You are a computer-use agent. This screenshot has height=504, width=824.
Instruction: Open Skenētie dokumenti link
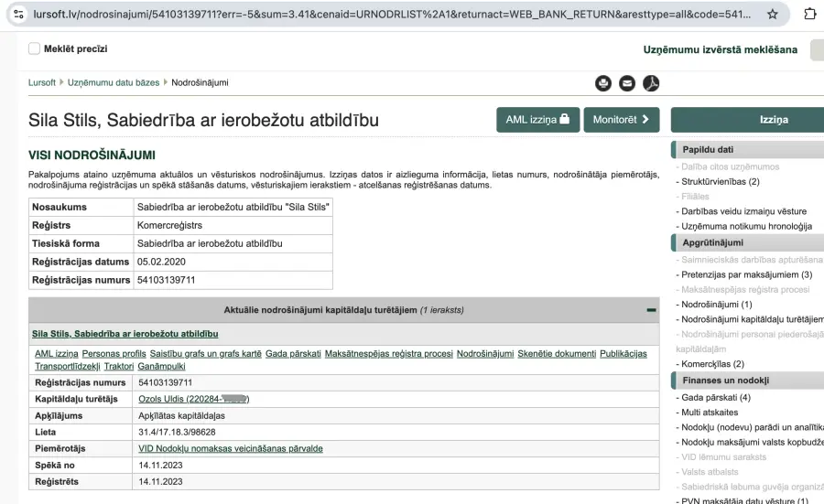[x=557, y=354]
